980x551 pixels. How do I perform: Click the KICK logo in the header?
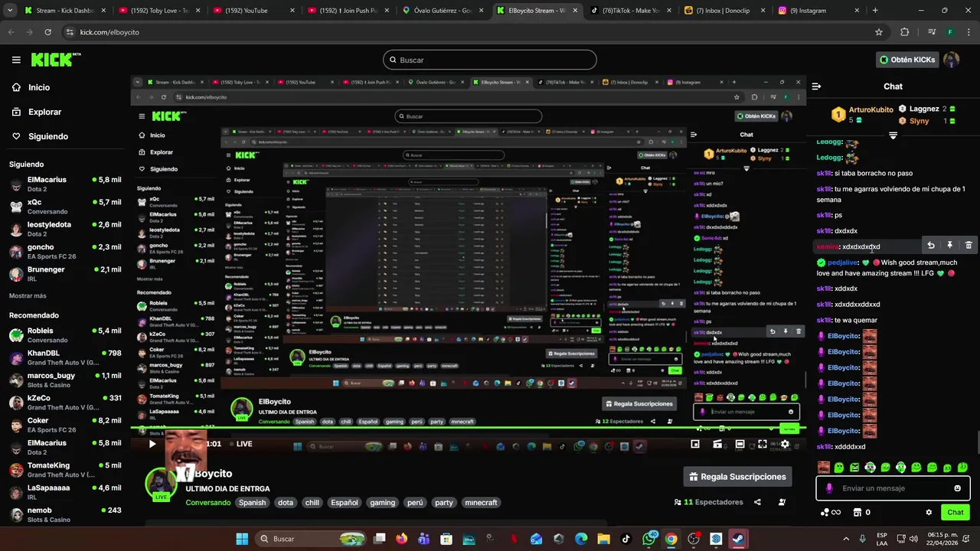(55, 60)
